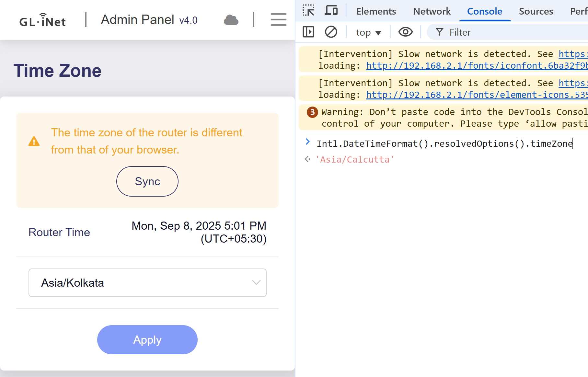Show the console sidebar panel
Image resolution: width=588 pixels, height=377 pixels.
point(308,32)
